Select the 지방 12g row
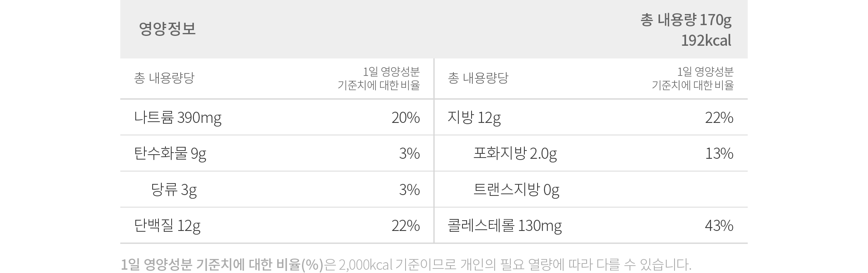This screenshot has width=868, height=273. coord(591,118)
